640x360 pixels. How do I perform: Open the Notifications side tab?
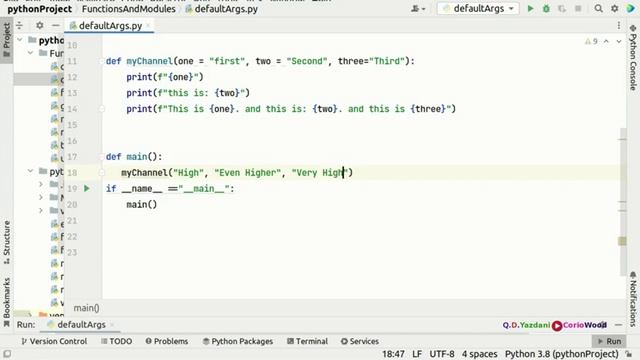point(633,299)
